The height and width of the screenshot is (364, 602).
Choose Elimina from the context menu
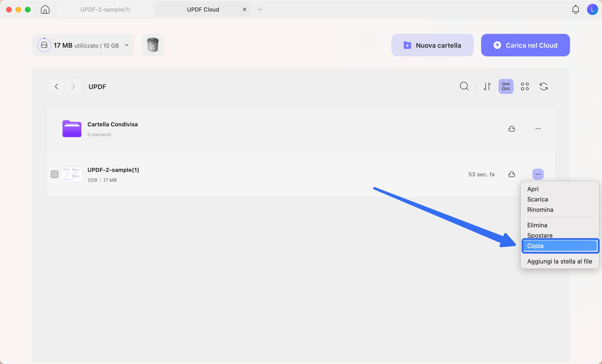560,225
